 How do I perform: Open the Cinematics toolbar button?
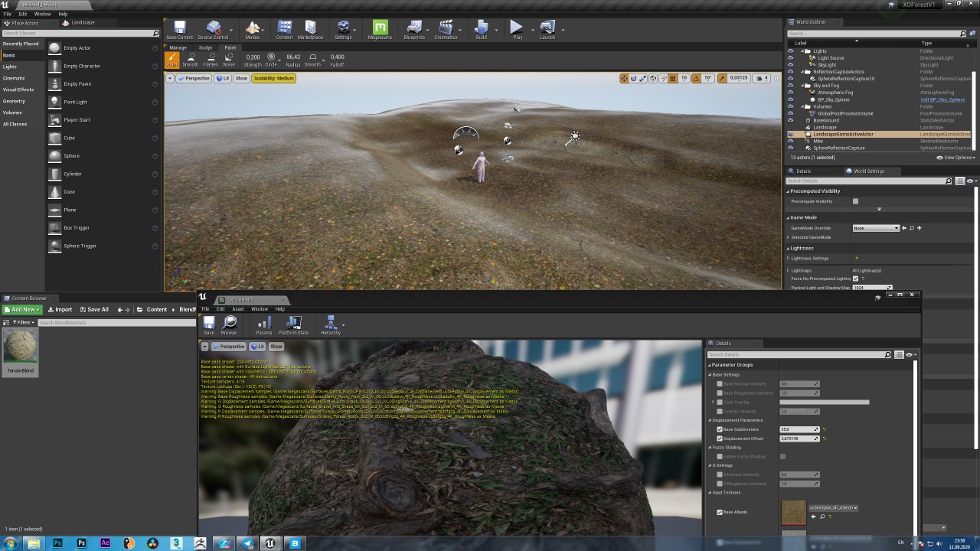coord(446,30)
